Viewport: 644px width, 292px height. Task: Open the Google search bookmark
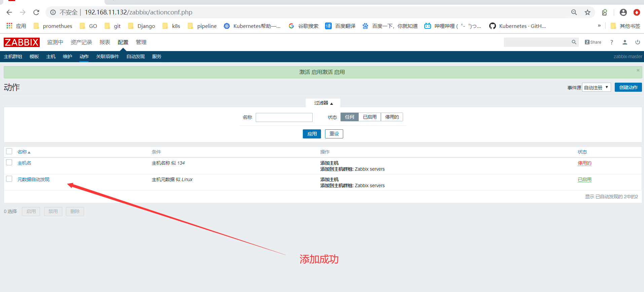(x=303, y=26)
